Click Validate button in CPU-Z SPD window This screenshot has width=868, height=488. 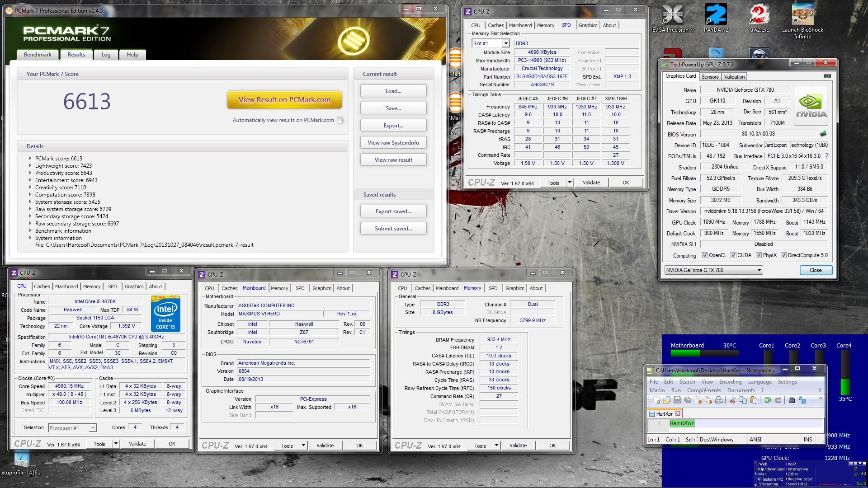click(x=591, y=183)
